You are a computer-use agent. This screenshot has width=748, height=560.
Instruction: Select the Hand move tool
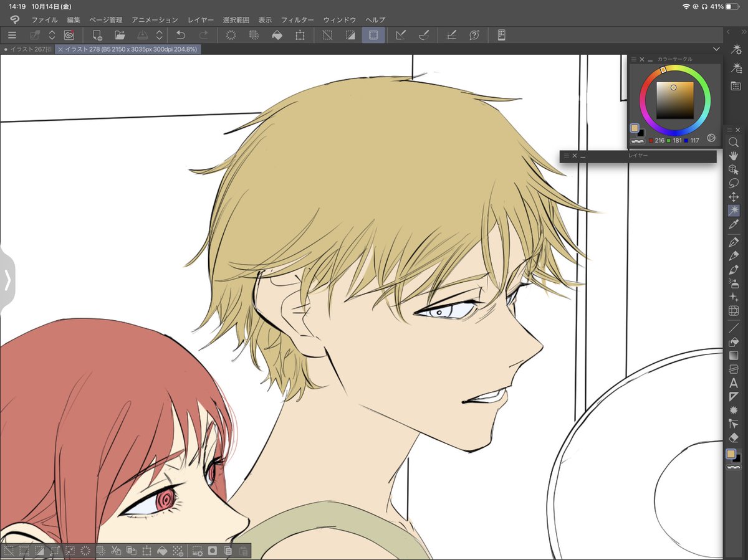(734, 156)
